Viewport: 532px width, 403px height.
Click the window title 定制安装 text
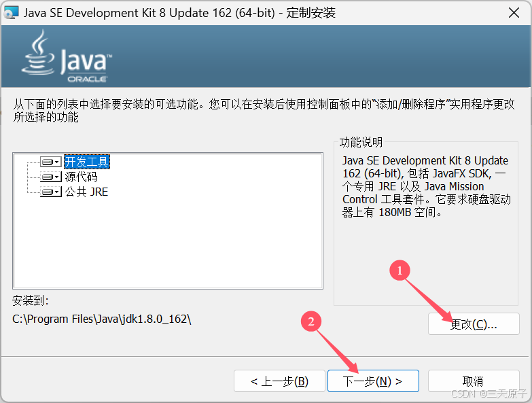point(311,13)
